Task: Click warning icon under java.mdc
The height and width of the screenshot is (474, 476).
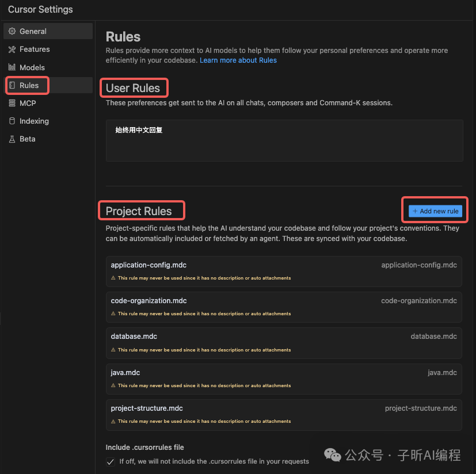Action: coord(113,385)
